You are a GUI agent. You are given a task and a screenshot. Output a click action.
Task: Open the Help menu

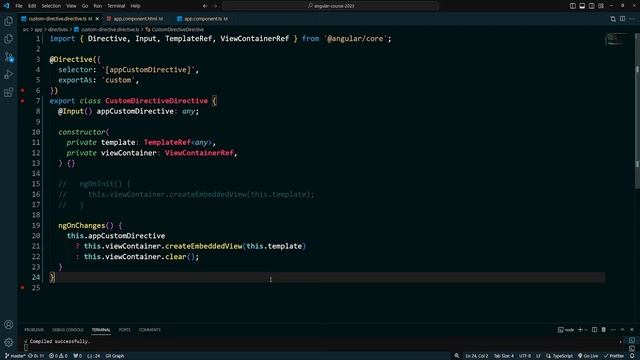click(x=136, y=6)
